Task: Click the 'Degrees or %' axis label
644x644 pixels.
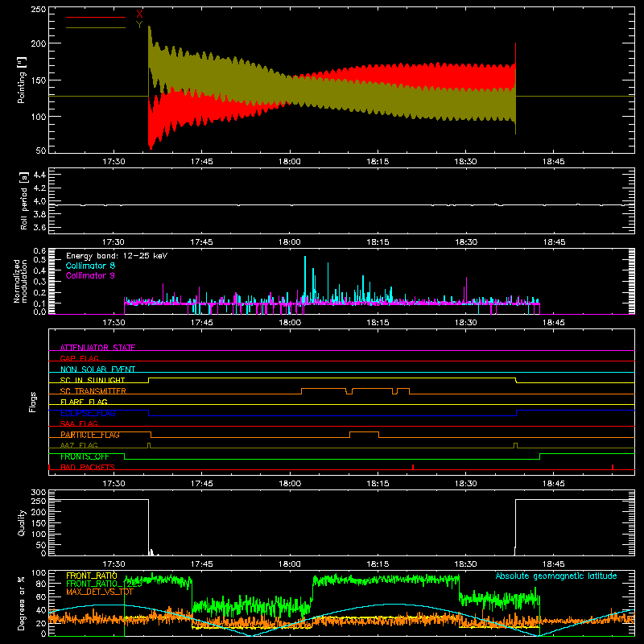Action: pos(22,603)
